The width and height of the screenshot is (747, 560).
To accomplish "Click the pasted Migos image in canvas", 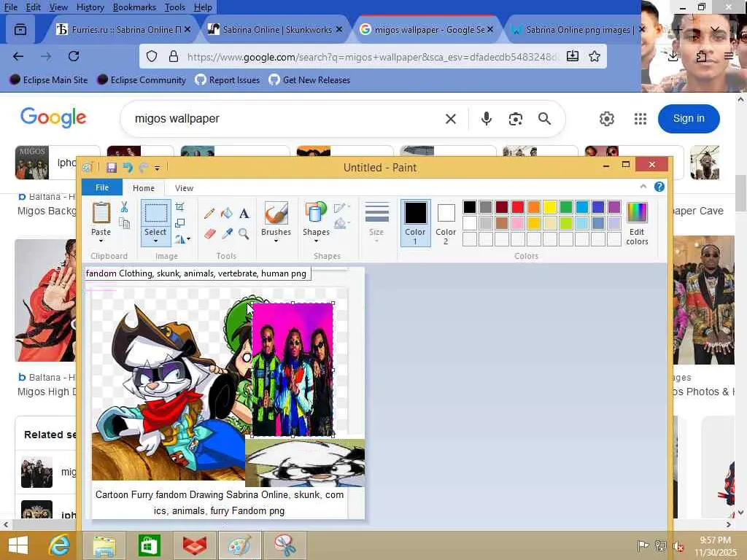I will click(x=293, y=370).
